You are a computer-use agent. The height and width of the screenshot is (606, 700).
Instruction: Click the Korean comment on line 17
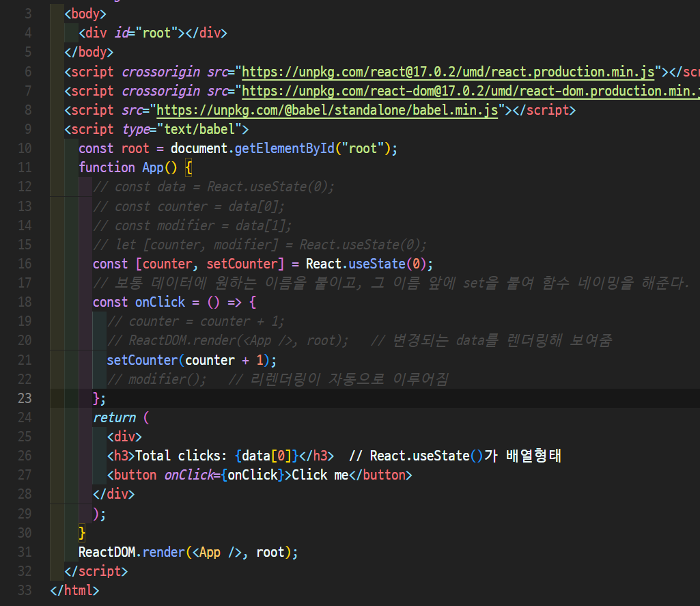[391, 283]
